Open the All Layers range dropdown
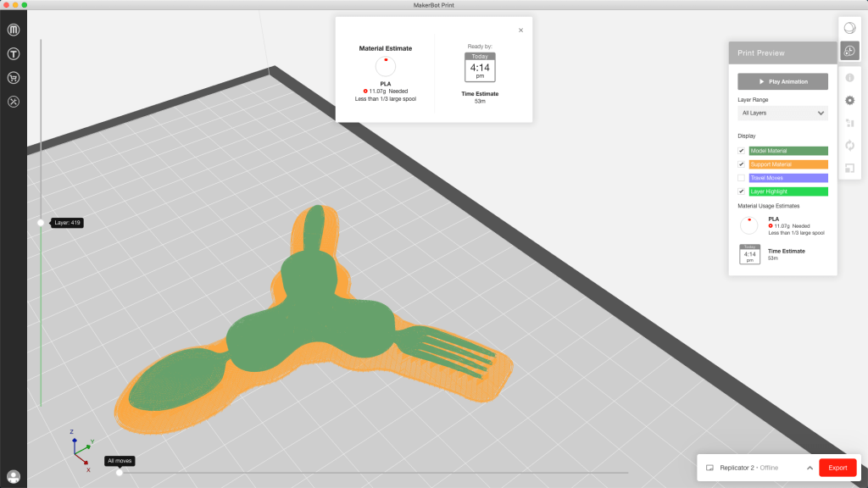 (782, 113)
